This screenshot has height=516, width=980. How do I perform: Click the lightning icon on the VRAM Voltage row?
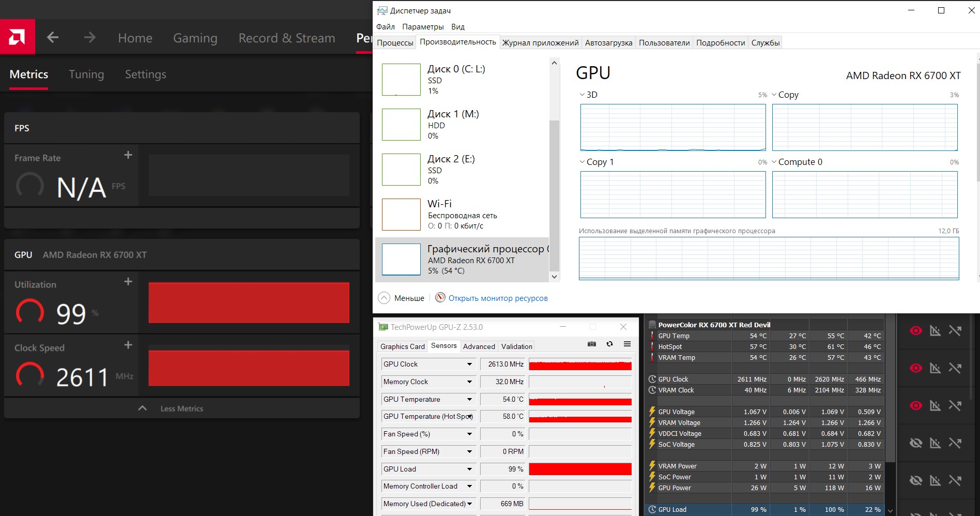pos(652,422)
